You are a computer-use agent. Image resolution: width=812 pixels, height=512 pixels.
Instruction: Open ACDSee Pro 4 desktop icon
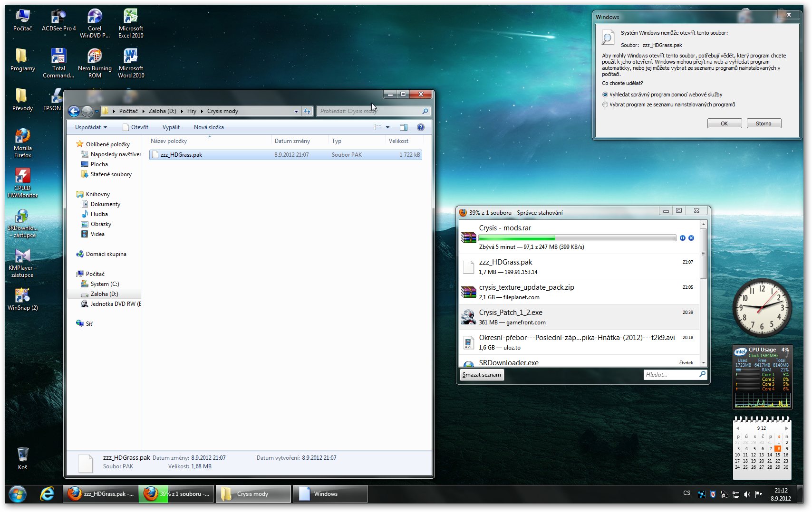(58, 20)
